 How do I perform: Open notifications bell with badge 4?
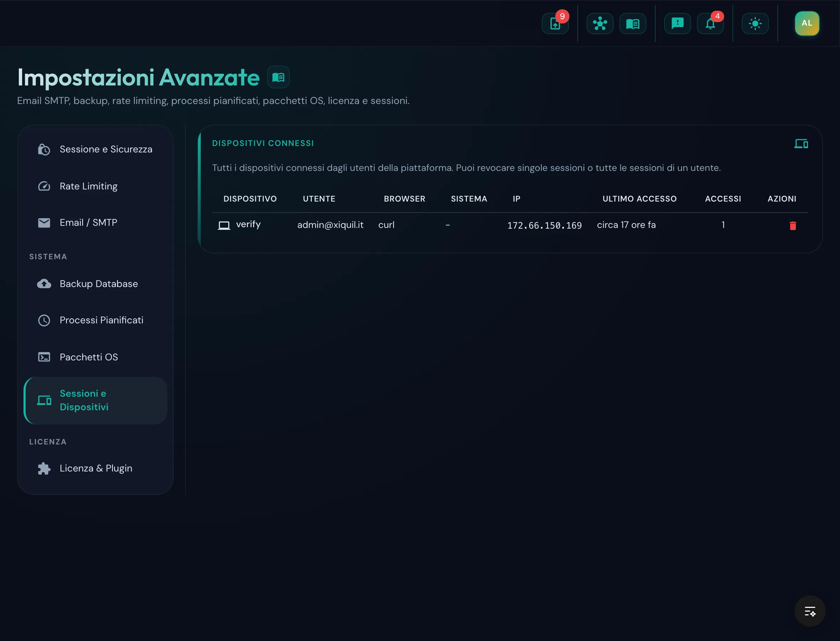tap(710, 24)
